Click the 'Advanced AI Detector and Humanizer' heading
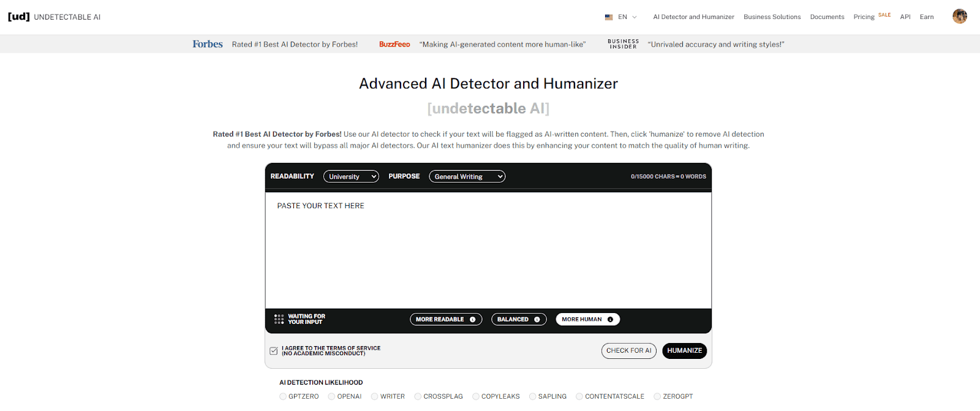 click(488, 83)
